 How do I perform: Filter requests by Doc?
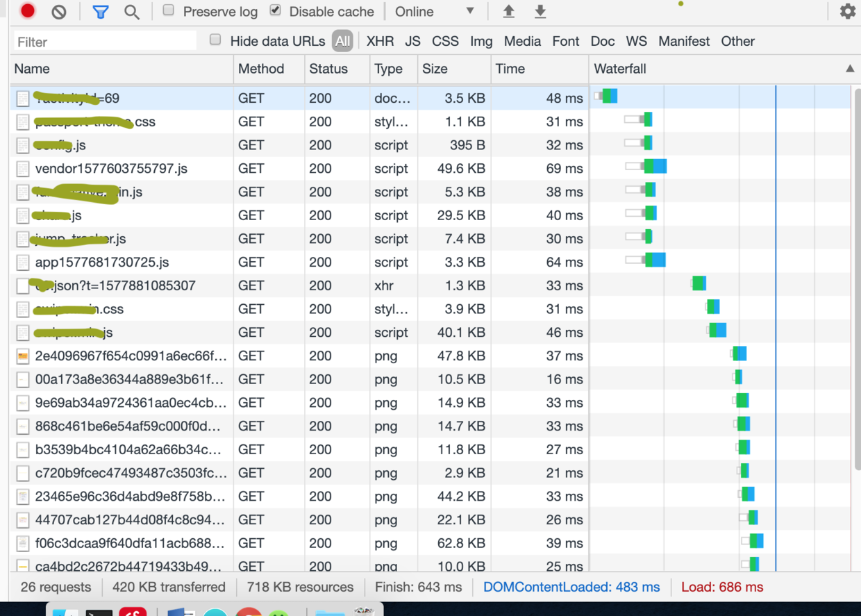coord(602,41)
